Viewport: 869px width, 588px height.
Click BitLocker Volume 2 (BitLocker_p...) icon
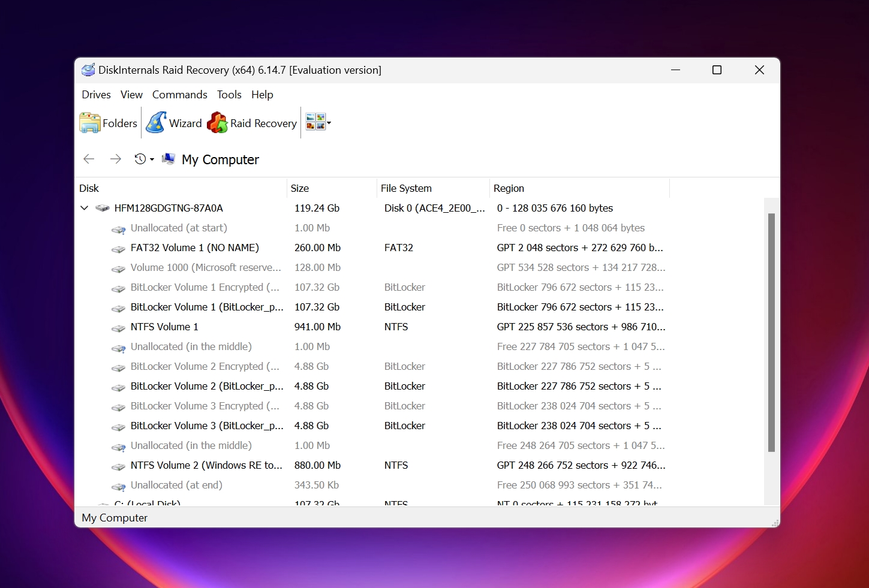tap(119, 387)
